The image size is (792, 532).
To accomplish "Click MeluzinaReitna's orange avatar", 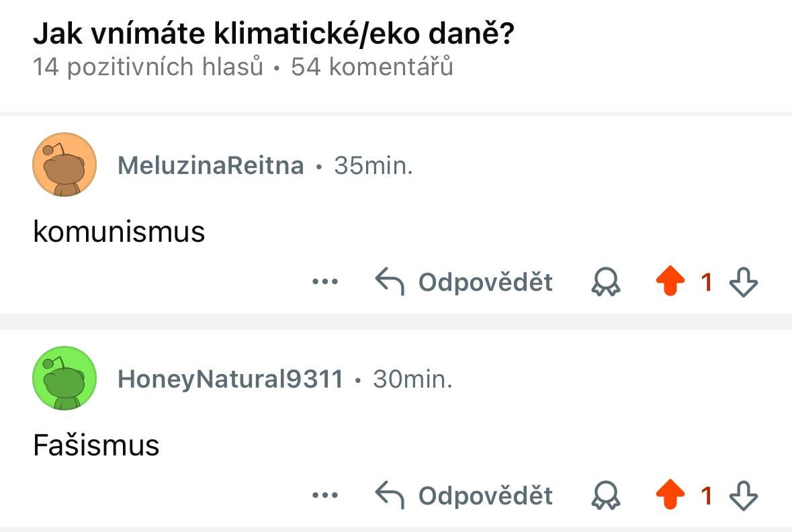I will tap(64, 165).
